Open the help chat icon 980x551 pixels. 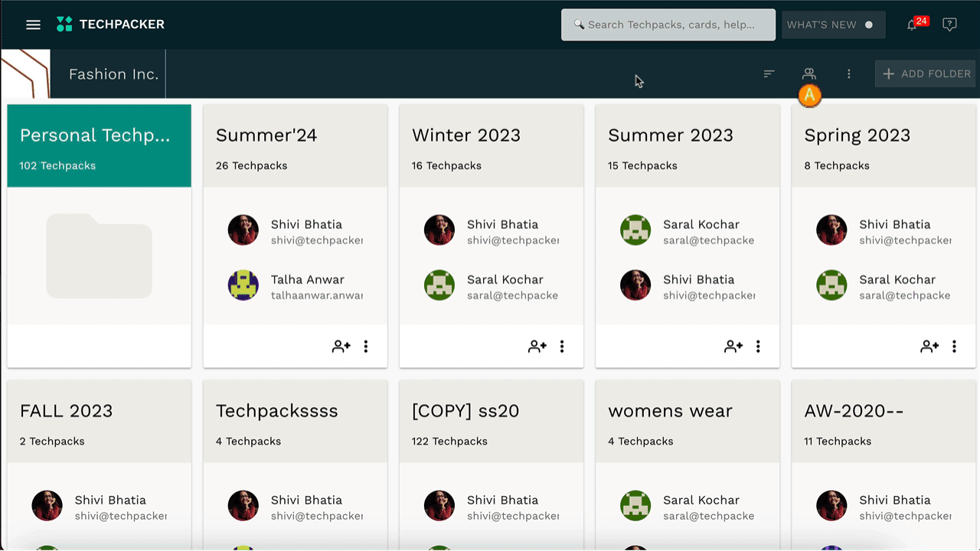[949, 24]
